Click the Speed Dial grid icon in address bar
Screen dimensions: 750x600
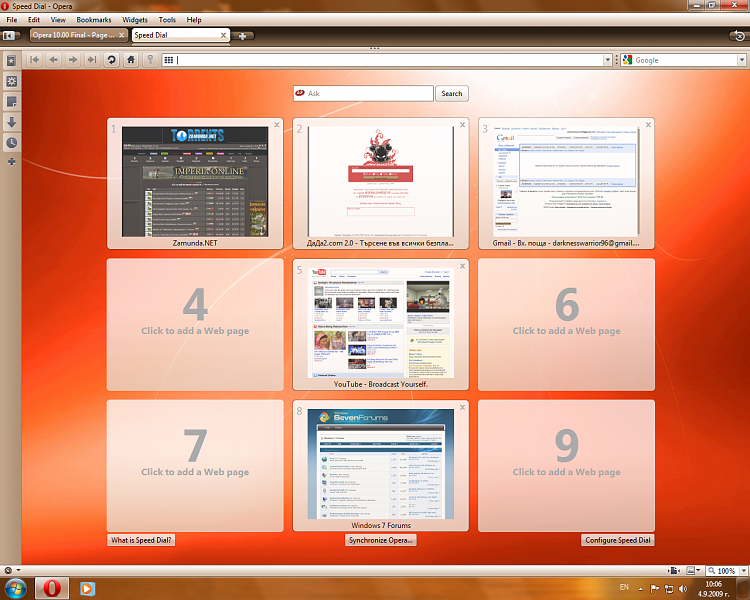point(168,60)
